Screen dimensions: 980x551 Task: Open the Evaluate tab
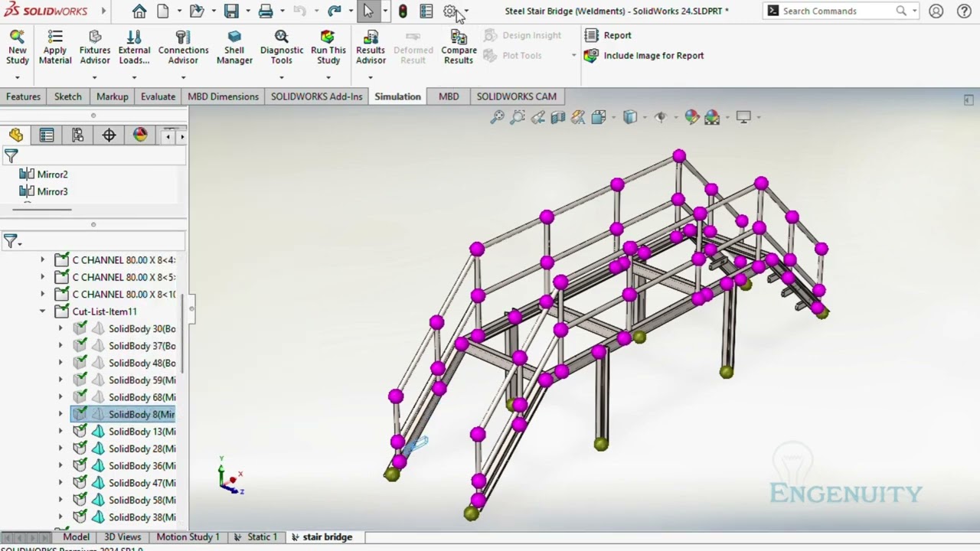coord(158,96)
